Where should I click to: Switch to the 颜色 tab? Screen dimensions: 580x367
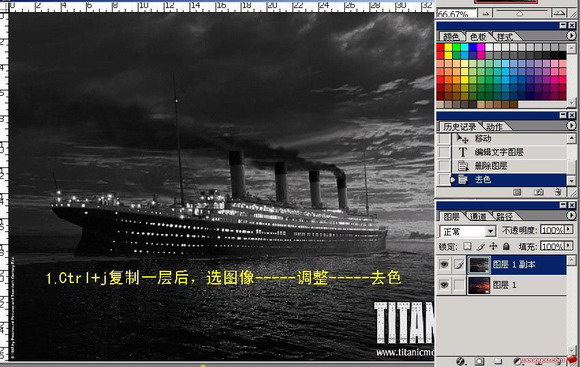(451, 37)
